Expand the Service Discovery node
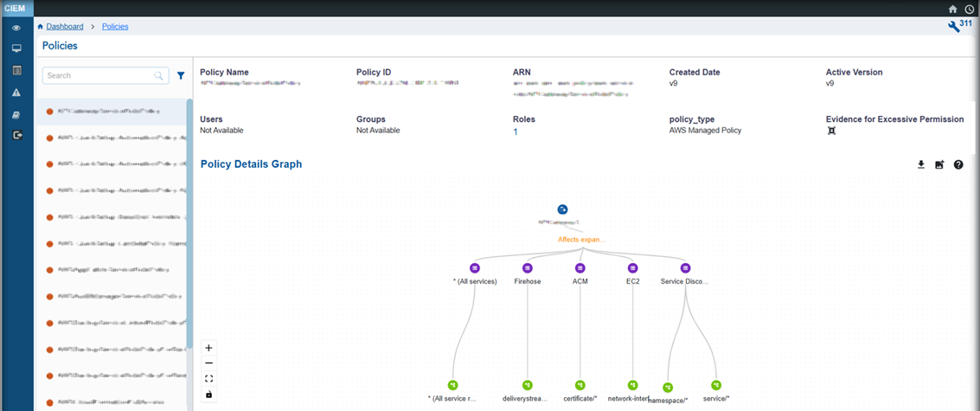 [x=685, y=268]
